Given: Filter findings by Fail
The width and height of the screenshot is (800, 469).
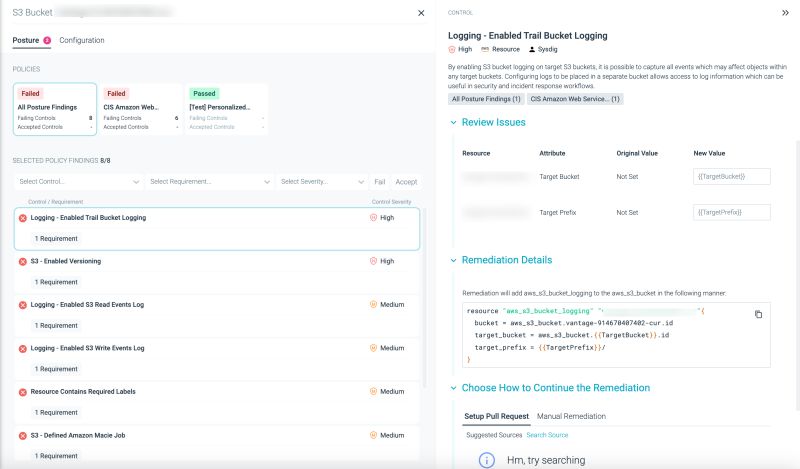Looking at the screenshot, I should pyautogui.click(x=380, y=182).
